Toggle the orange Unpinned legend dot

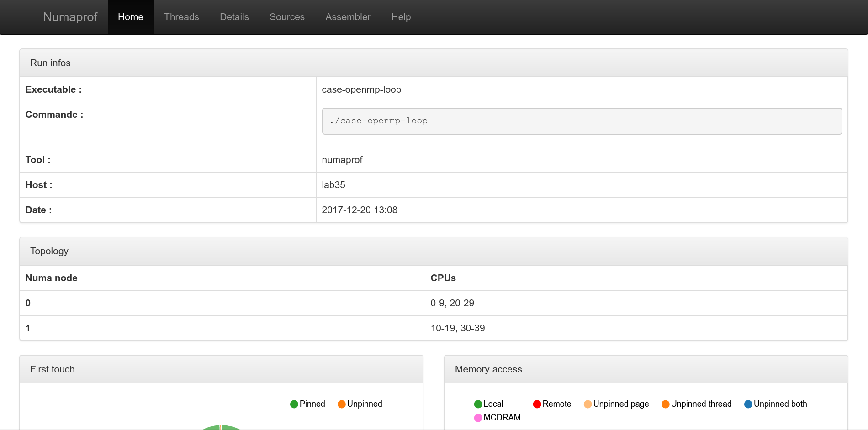(341, 404)
